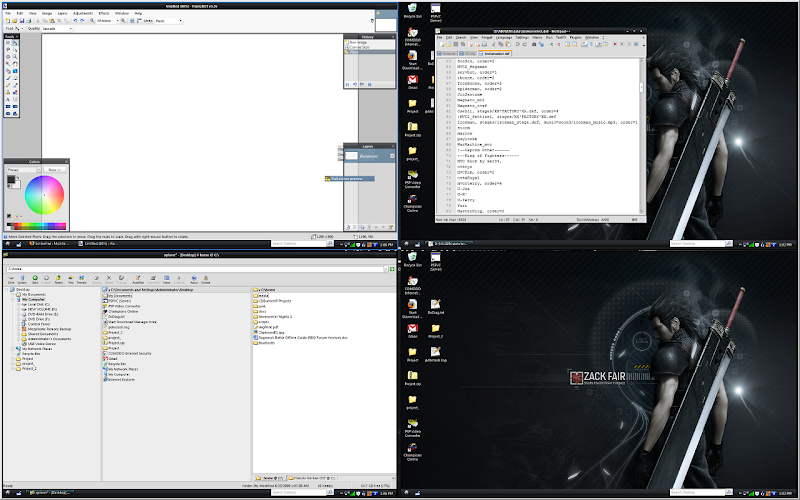Click the More >> button in Colors
The height and width of the screenshot is (500, 800).
click(55, 170)
